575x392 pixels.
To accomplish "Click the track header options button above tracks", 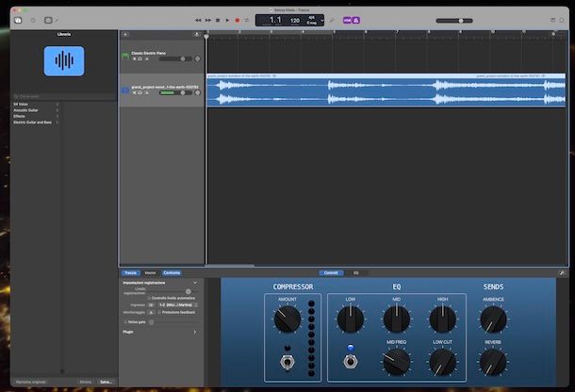I will 197,35.
